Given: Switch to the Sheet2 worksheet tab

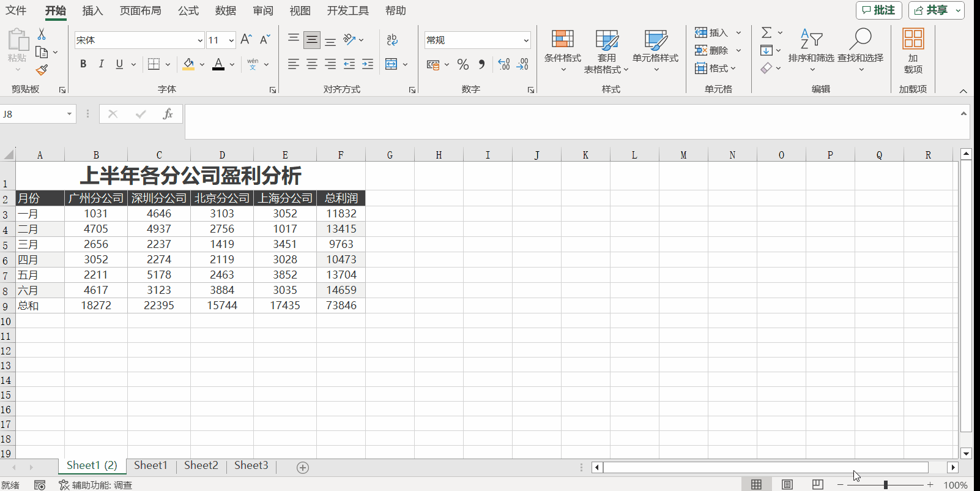Looking at the screenshot, I should click(201, 465).
